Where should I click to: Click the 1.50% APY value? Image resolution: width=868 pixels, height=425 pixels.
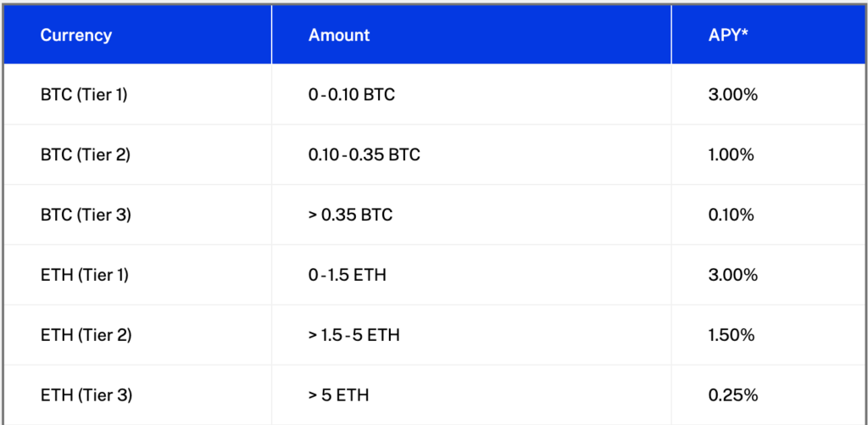732,335
